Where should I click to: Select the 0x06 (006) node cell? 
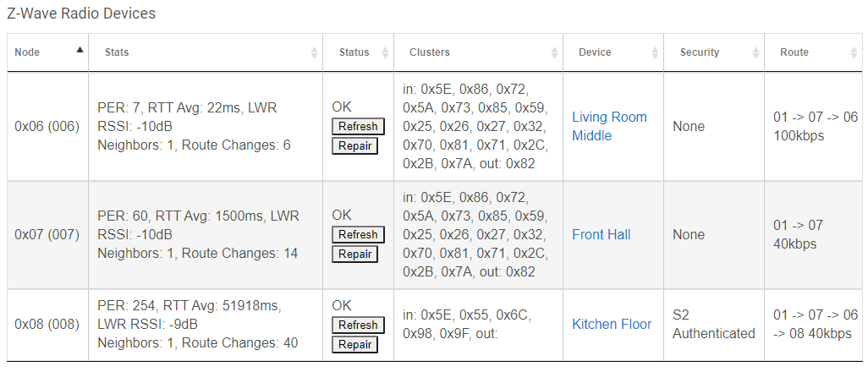(x=47, y=126)
